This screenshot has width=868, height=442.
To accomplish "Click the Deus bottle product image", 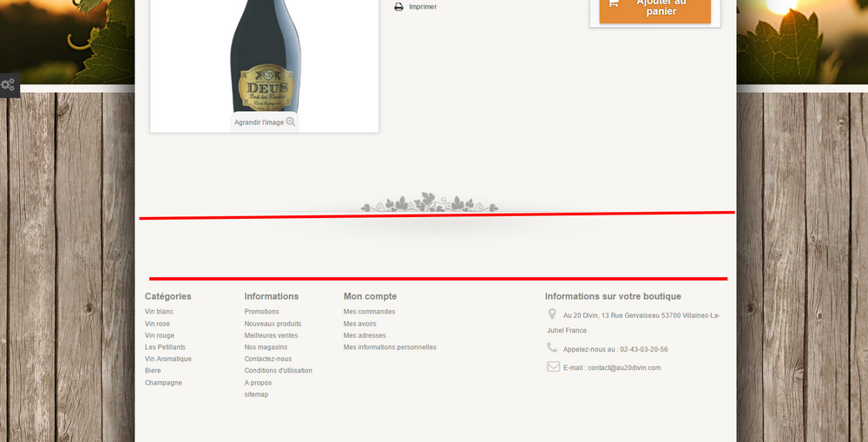I will [265, 58].
